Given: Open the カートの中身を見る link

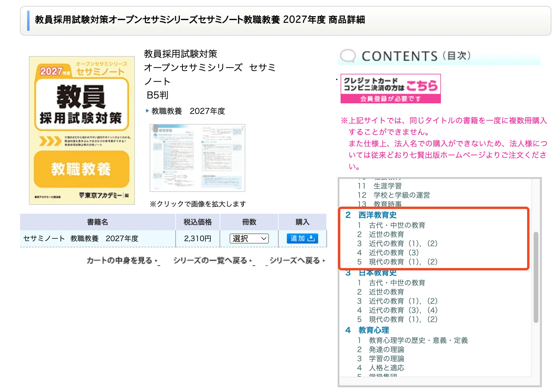Looking at the screenshot, I should point(122,261).
